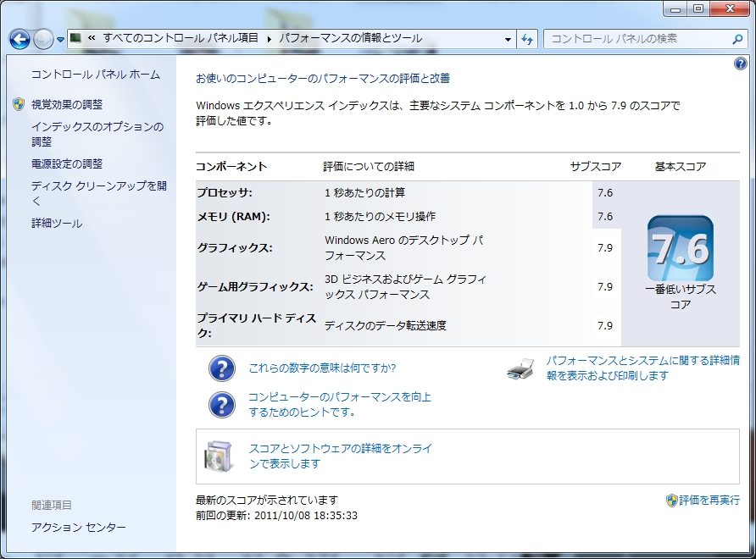The height and width of the screenshot is (559, 756).
Task: Expand arrow after すべてのコントロール パネル項目
Action: point(269,39)
